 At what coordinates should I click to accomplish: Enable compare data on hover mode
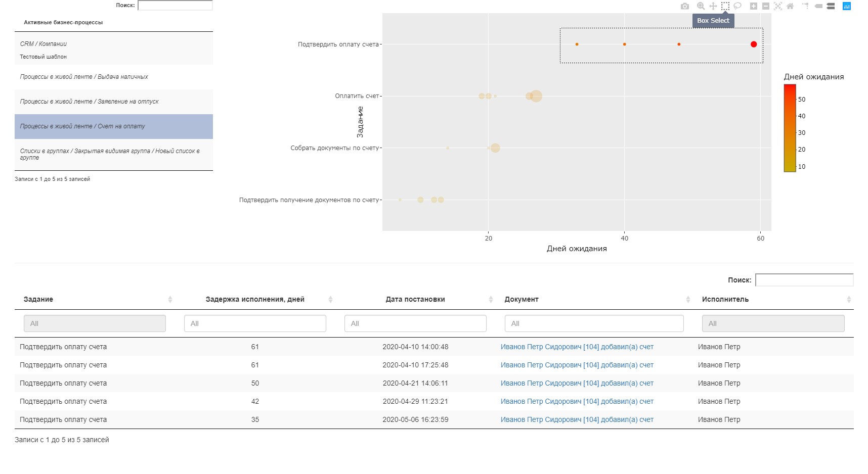pos(831,6)
